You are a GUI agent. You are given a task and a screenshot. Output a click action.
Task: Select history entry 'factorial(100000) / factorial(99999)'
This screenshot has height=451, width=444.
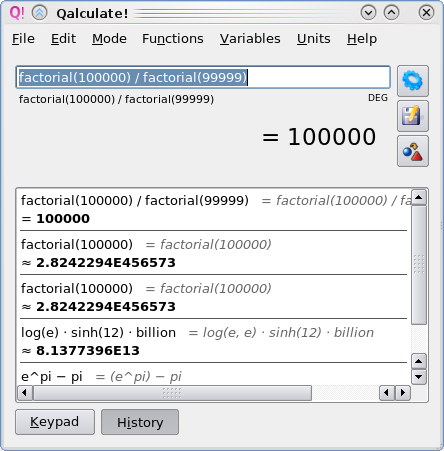tap(135, 201)
